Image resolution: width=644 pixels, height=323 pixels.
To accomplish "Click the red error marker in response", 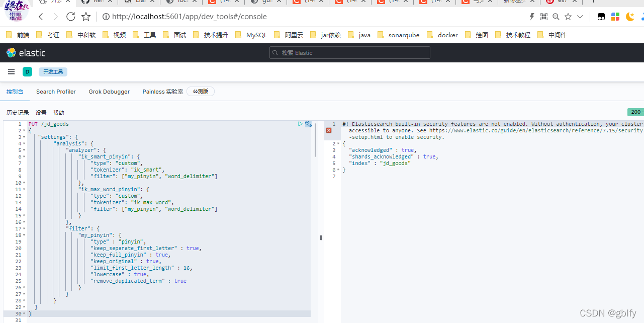I will pos(329,130).
